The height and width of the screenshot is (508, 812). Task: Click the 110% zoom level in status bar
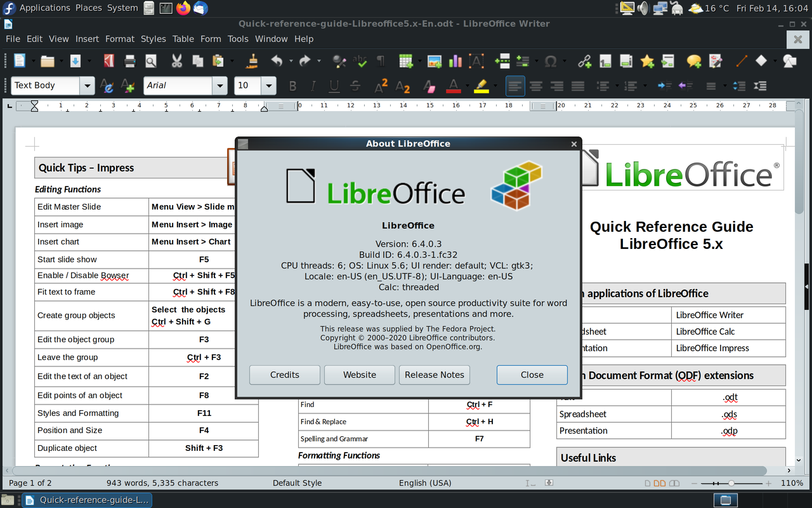pos(792,483)
